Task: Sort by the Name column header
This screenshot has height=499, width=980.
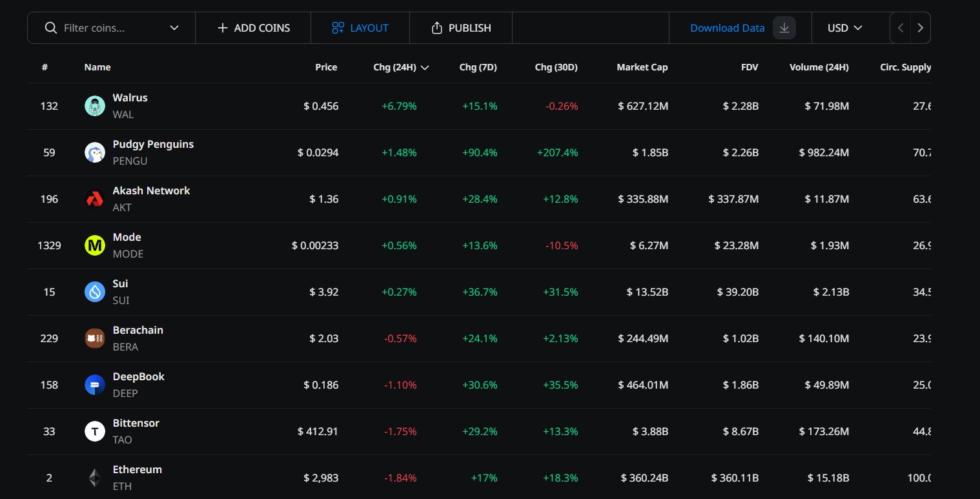Action: click(x=97, y=67)
